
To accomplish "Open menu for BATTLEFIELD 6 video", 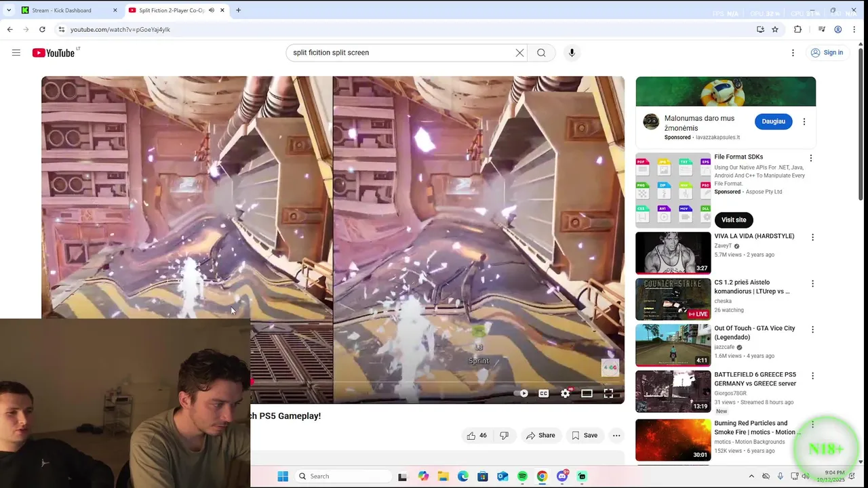I will point(812,375).
